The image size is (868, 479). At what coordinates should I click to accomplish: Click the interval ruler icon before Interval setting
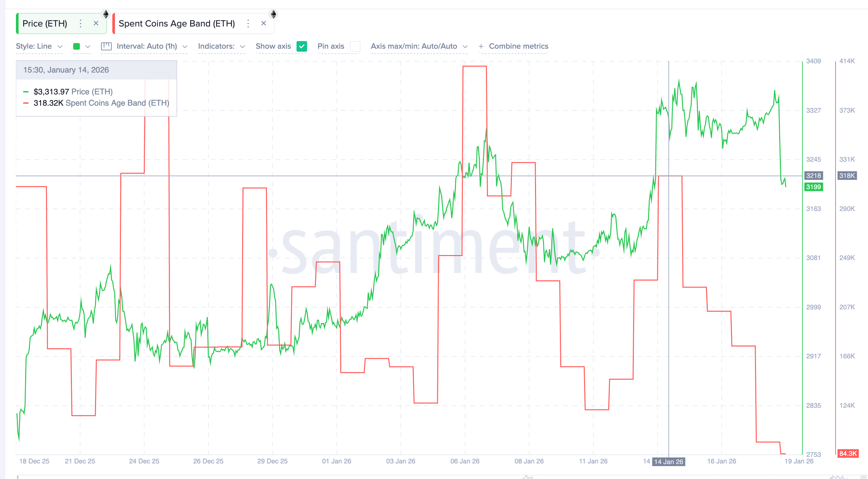click(107, 46)
